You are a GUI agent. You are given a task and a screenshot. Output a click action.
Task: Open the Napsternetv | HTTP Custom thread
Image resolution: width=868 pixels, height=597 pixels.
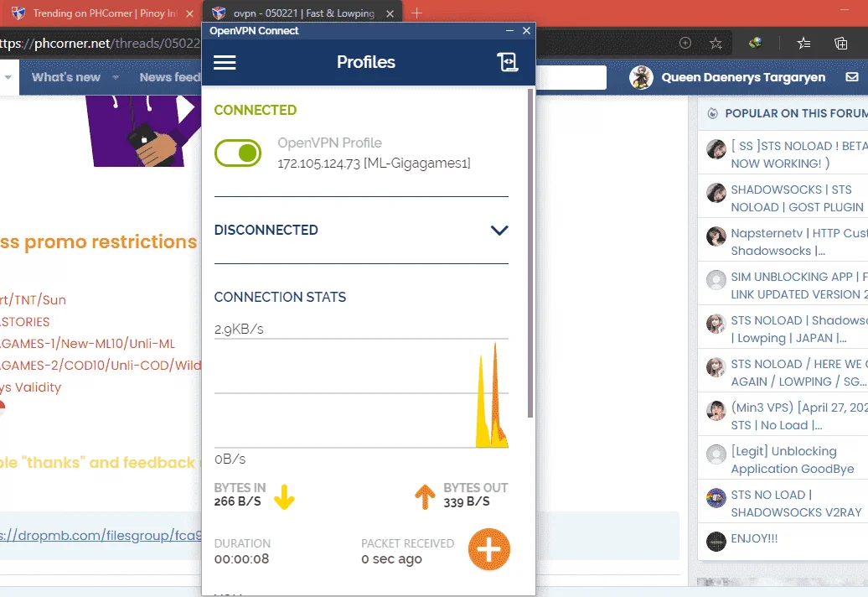[799, 242]
